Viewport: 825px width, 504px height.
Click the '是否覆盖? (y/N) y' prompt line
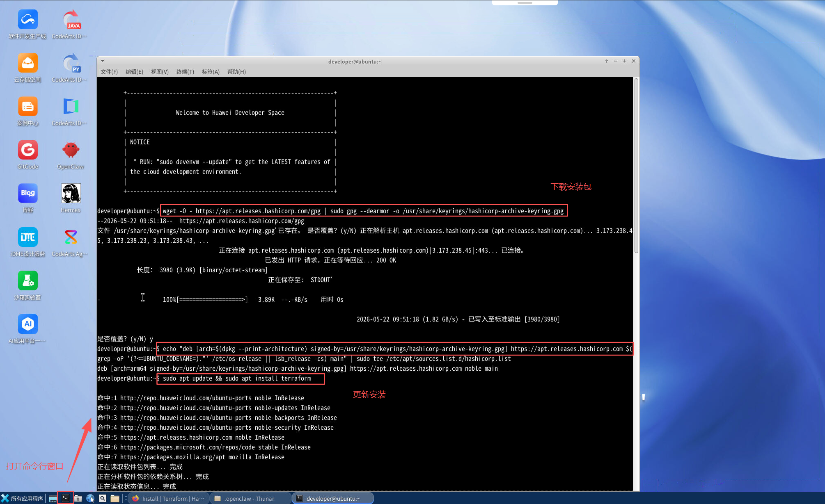click(x=125, y=339)
